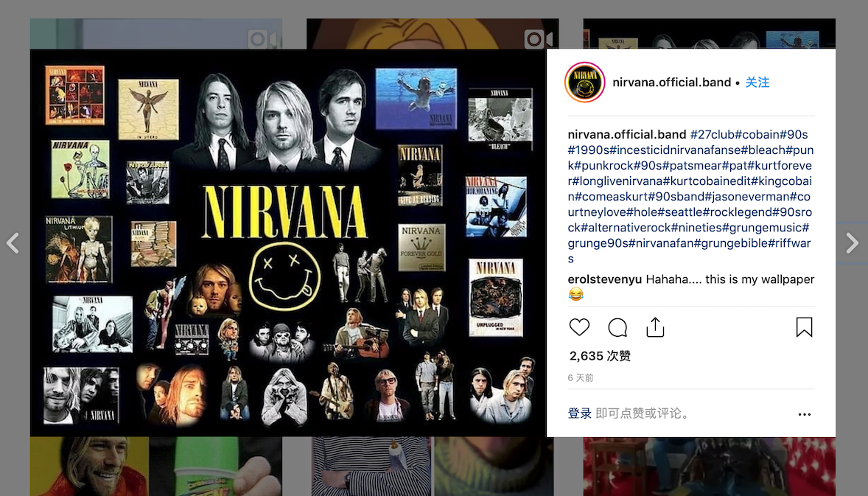Open bottom-right red background thumbnail
The image size is (868, 496).
tap(709, 466)
